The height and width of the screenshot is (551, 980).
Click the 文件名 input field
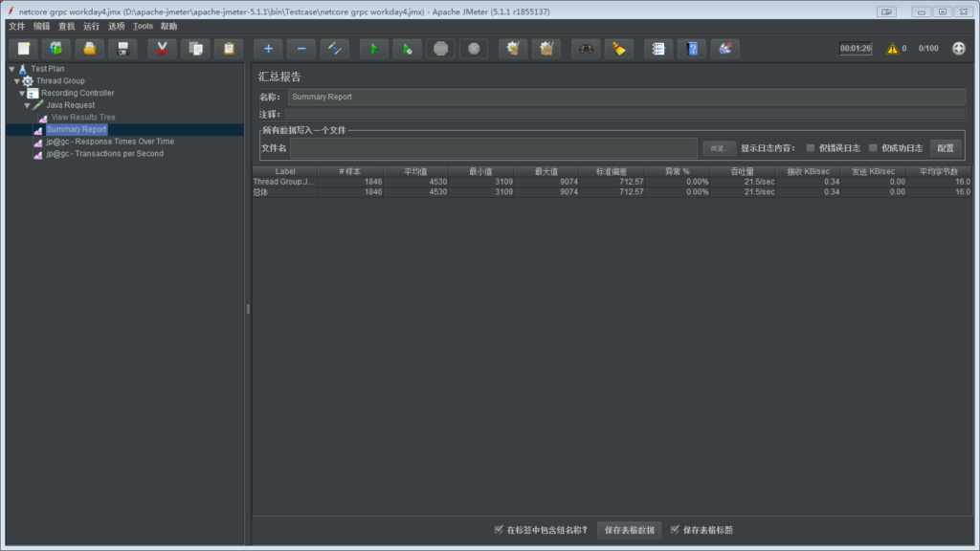[x=493, y=148]
